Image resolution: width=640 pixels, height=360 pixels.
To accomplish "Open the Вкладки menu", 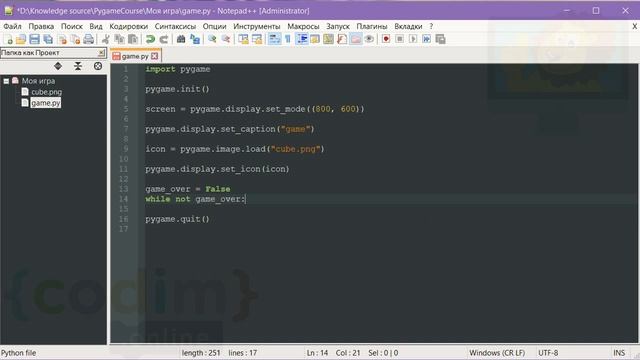I will [x=408, y=26].
